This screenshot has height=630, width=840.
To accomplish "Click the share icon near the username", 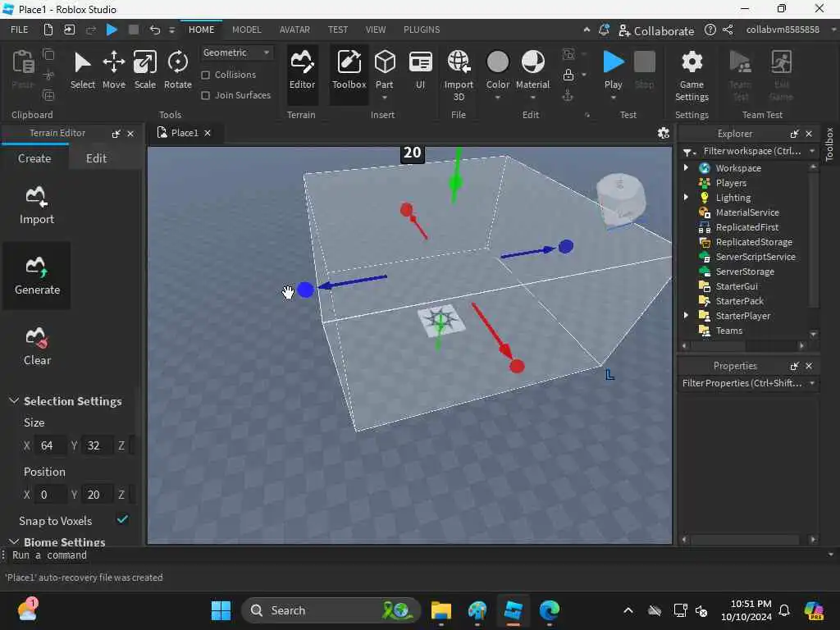I will (x=728, y=30).
